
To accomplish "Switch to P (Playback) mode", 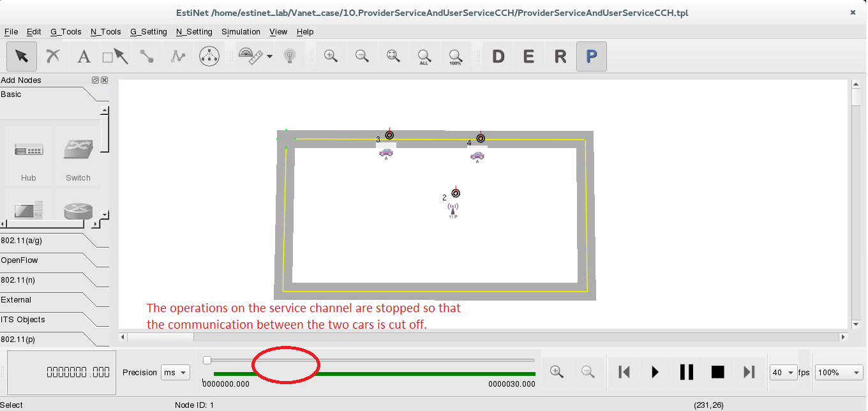I will [x=592, y=56].
